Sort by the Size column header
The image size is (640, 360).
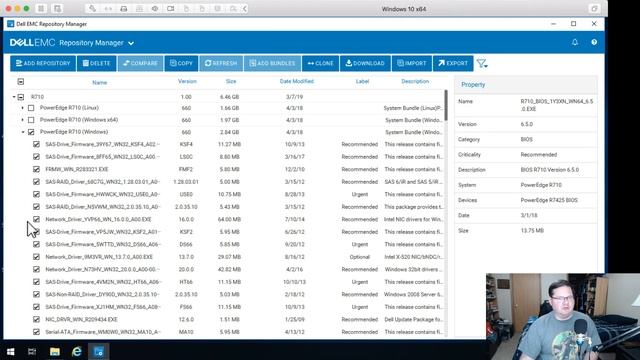231,81
